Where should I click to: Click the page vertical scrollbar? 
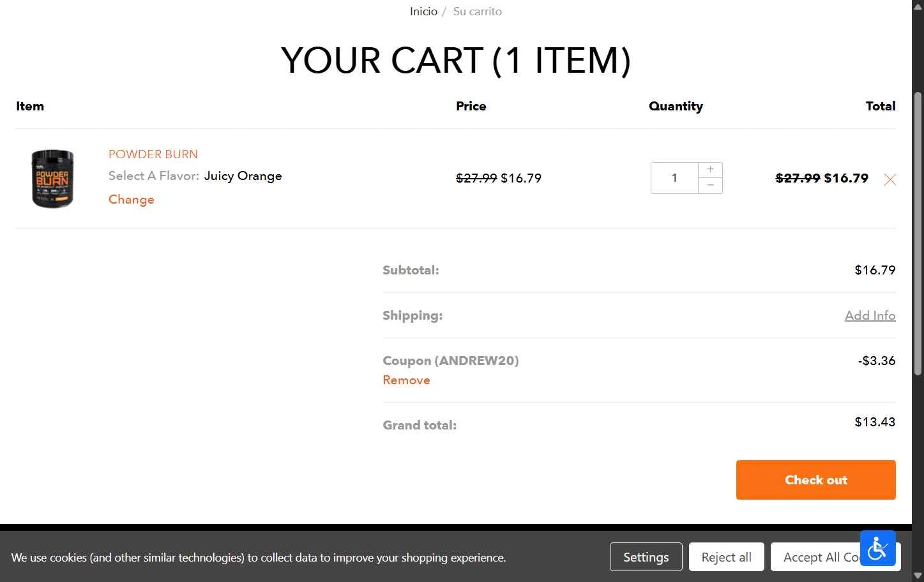point(918,233)
